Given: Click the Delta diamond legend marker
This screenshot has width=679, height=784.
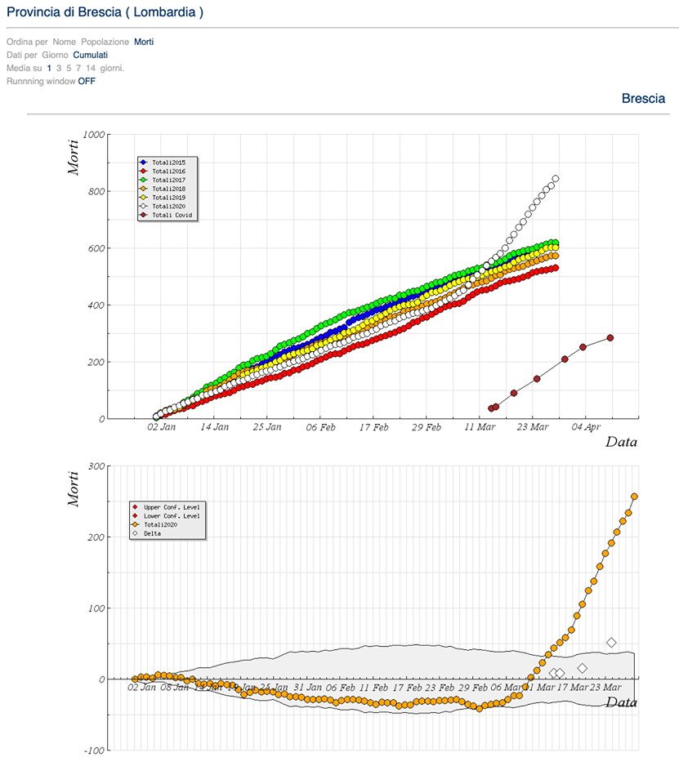Looking at the screenshot, I should [136, 533].
